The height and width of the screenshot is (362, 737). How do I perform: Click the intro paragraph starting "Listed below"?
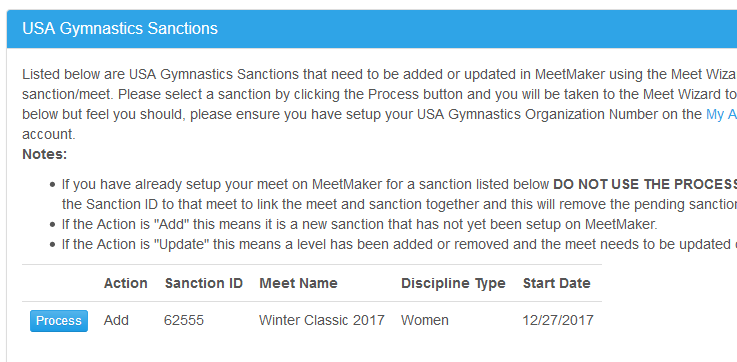tap(379, 104)
